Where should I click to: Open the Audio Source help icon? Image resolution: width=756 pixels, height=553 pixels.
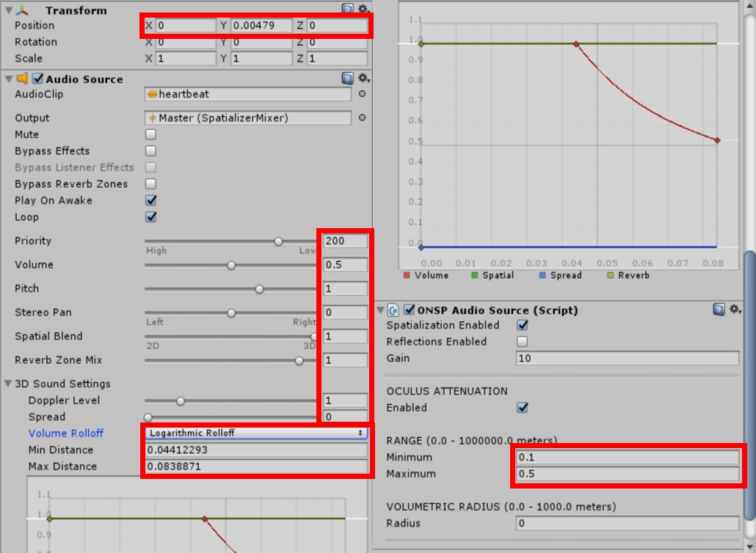tap(347, 78)
